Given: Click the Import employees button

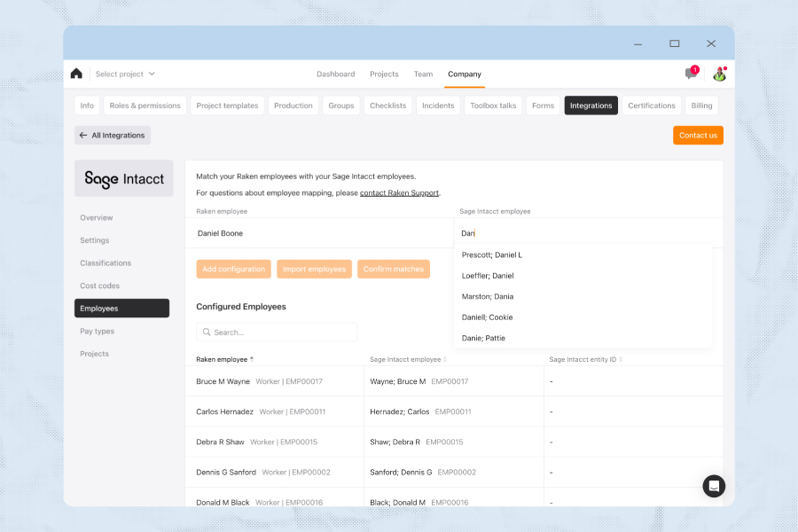Looking at the screenshot, I should click(x=314, y=269).
